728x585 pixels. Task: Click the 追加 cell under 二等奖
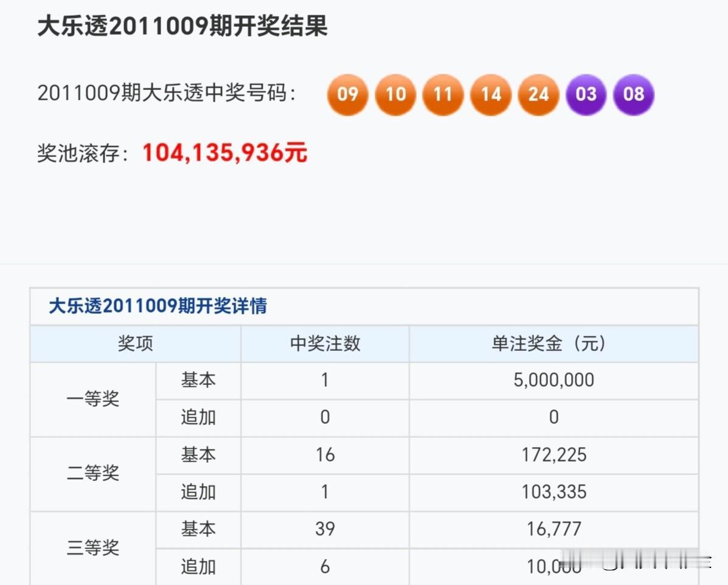(x=198, y=492)
